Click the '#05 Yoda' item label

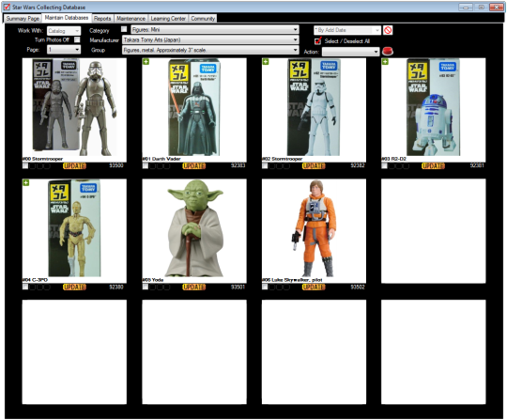point(153,280)
